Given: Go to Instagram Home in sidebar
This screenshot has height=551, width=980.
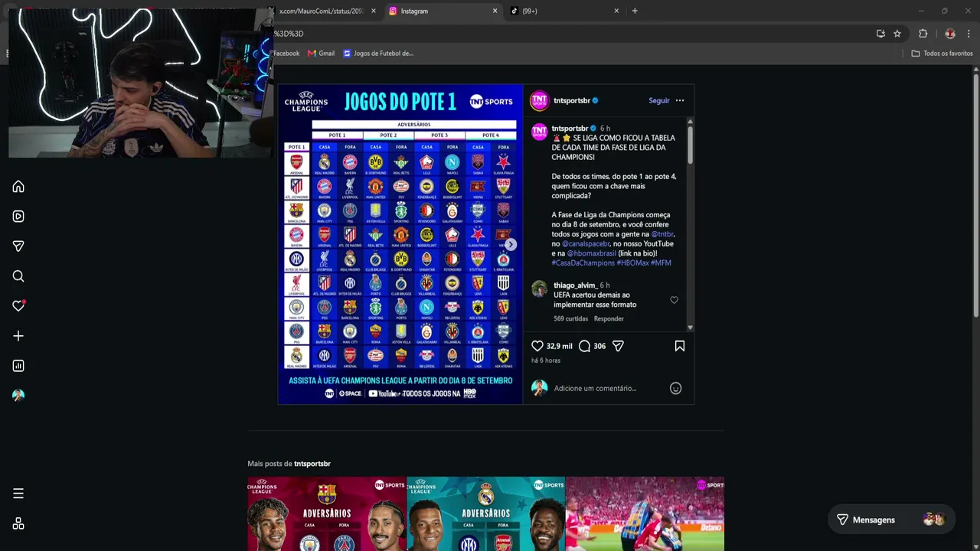Looking at the screenshot, I should (x=18, y=187).
